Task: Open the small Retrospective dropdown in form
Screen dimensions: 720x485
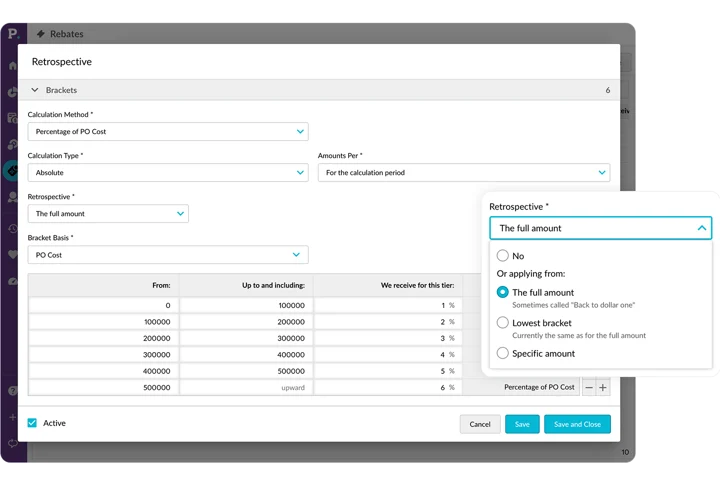Action: [108, 214]
